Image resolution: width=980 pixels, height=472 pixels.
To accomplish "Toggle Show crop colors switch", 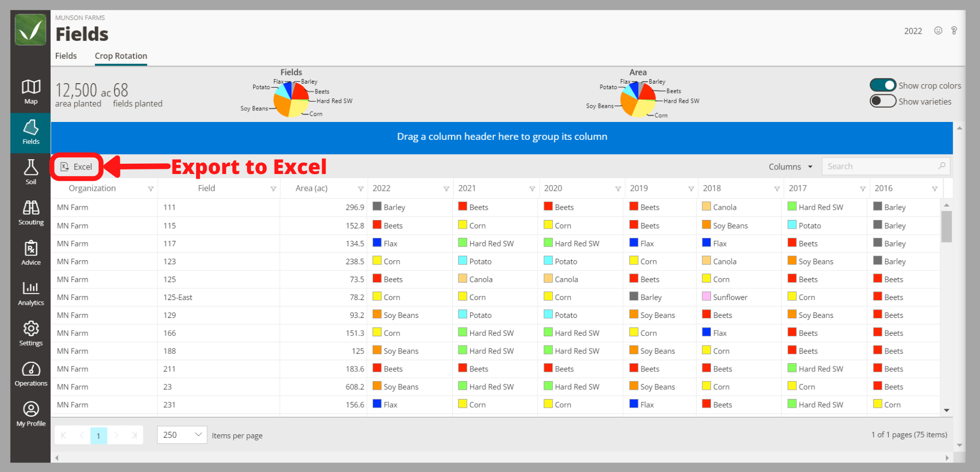I will click(x=883, y=85).
